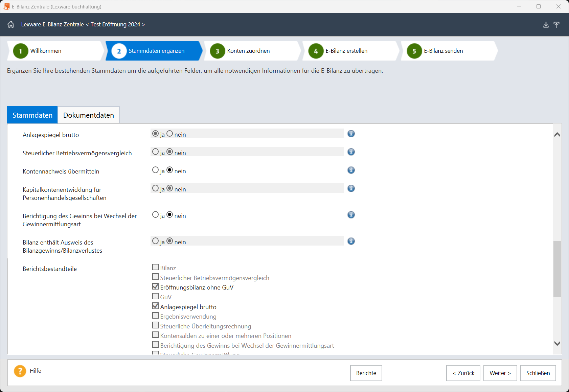The image size is (569, 392).
Task: Open info icon for Anlagespiegel brutto
Action: tap(351, 134)
